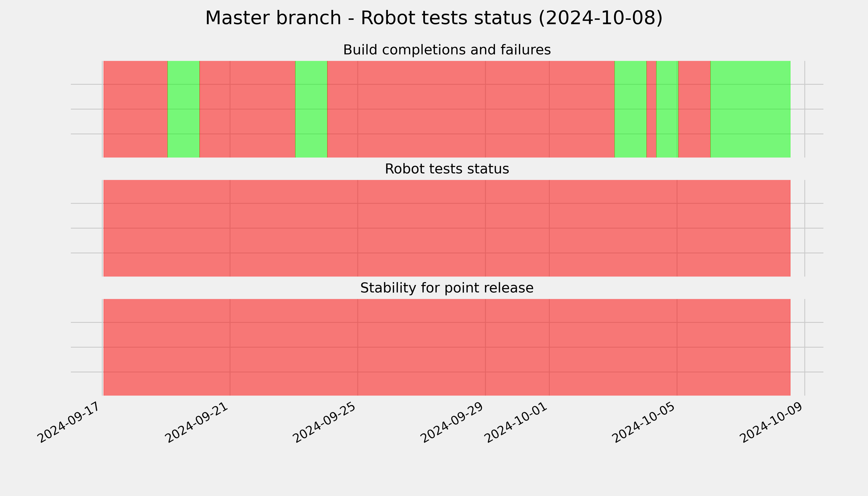Image resolution: width=868 pixels, height=496 pixels.
Task: Click the widest green segment ending the build chart
Action: pyautogui.click(x=750, y=109)
